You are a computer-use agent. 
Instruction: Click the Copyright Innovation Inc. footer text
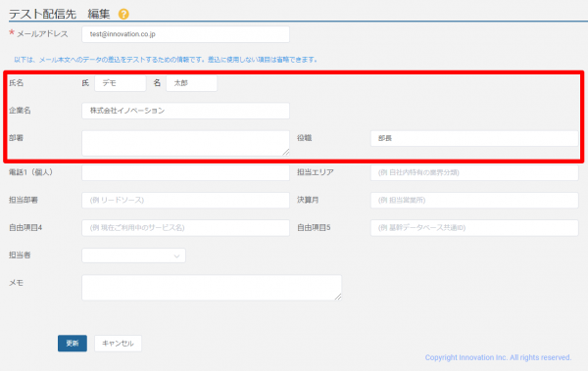pyautogui.click(x=499, y=357)
